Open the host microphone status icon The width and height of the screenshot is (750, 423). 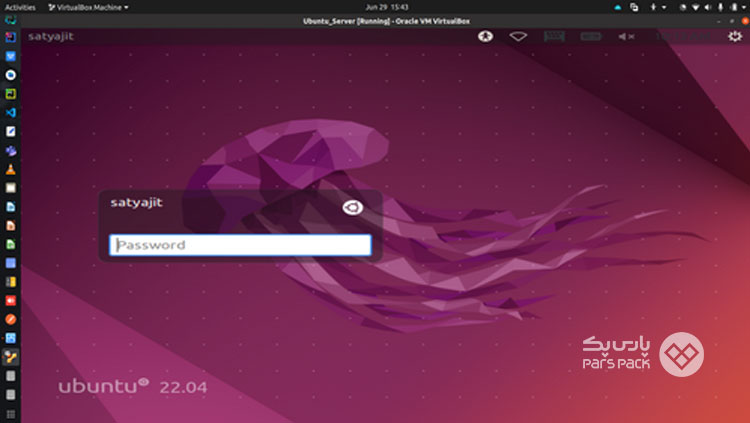(x=720, y=7)
